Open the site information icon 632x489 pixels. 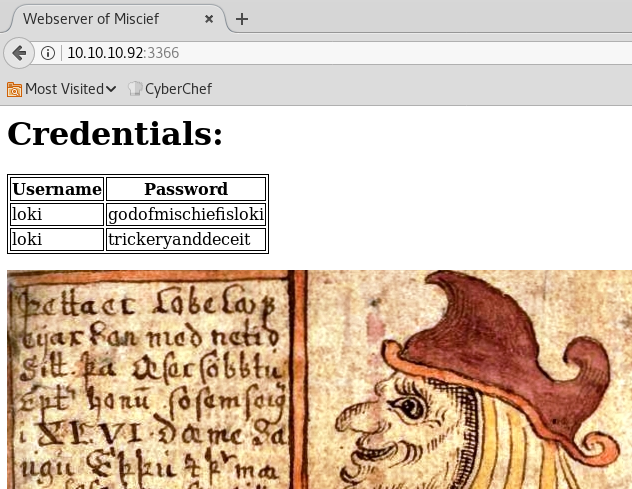[x=47, y=53]
